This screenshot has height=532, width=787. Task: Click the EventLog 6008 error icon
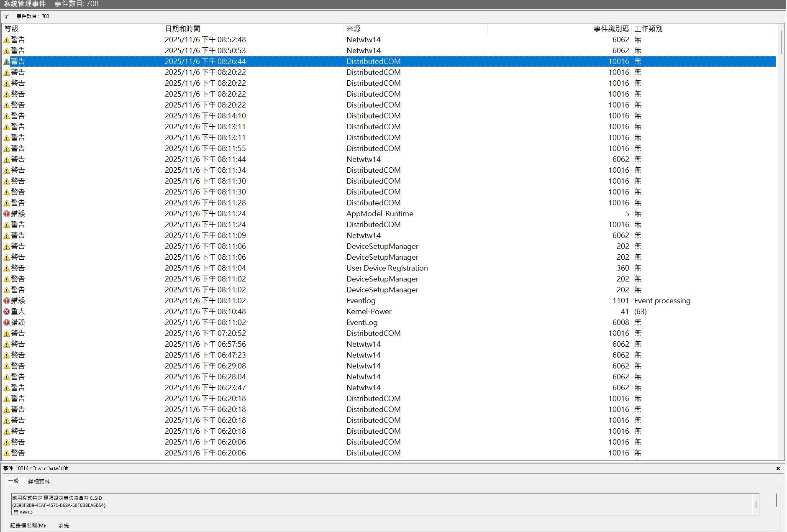(x=7, y=322)
